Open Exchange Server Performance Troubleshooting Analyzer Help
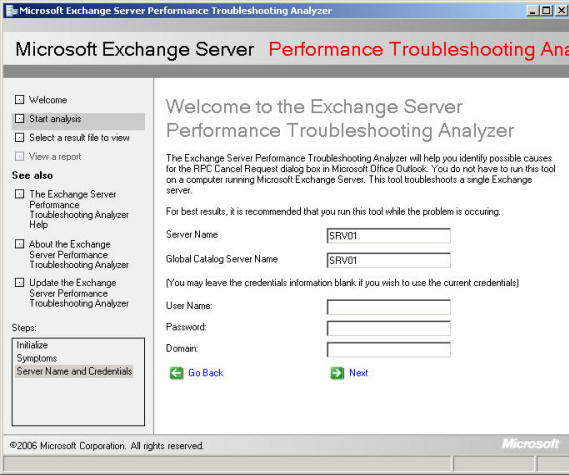This screenshot has width=569, height=475. coord(79,209)
